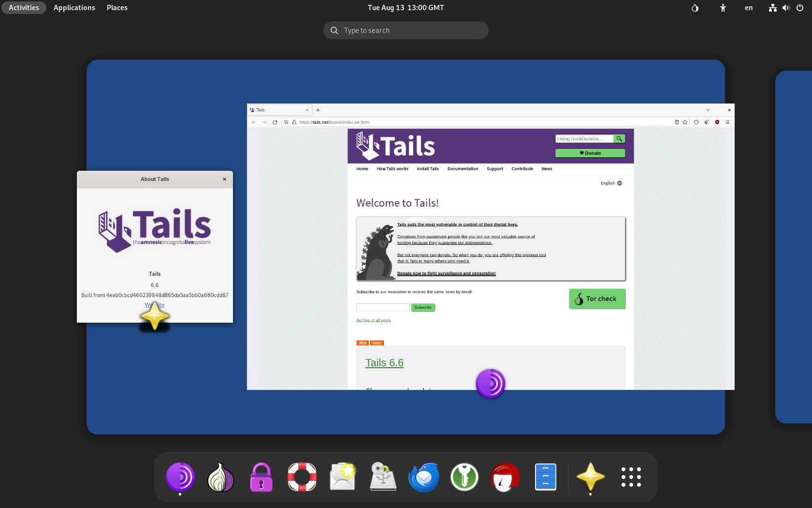This screenshot has height=508, width=812.
Task: Open Tails documentation lifebuoy icon in dock
Action: coord(302,478)
